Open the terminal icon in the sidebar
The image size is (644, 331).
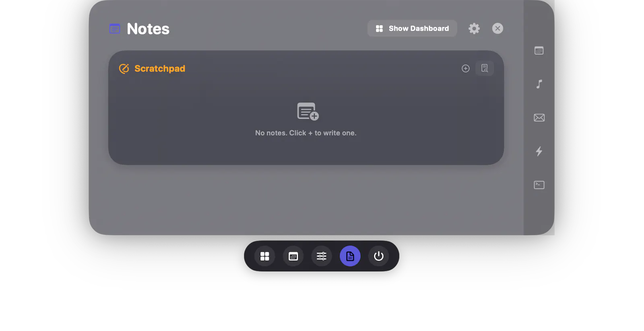[539, 185]
